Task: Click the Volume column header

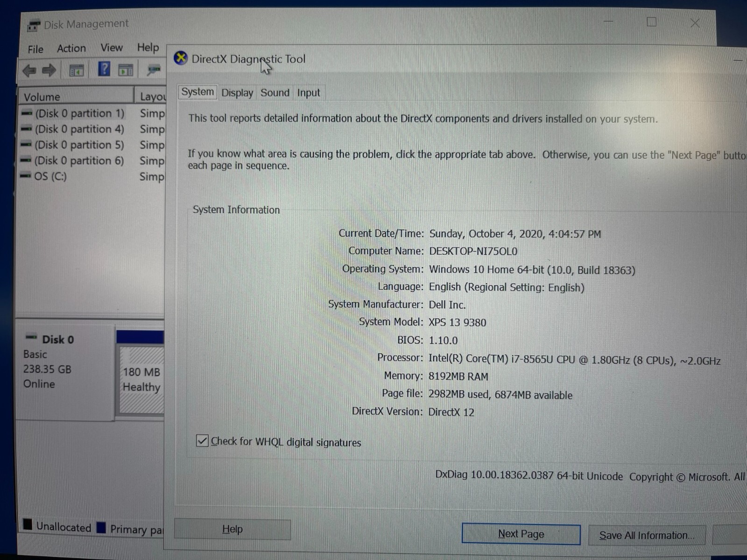Action: point(76,97)
